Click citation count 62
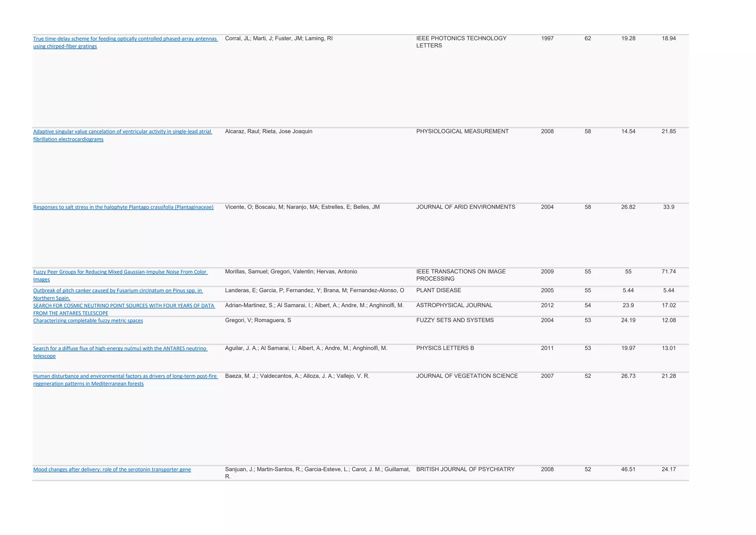This screenshot has height=535, width=756. tap(588, 38)
